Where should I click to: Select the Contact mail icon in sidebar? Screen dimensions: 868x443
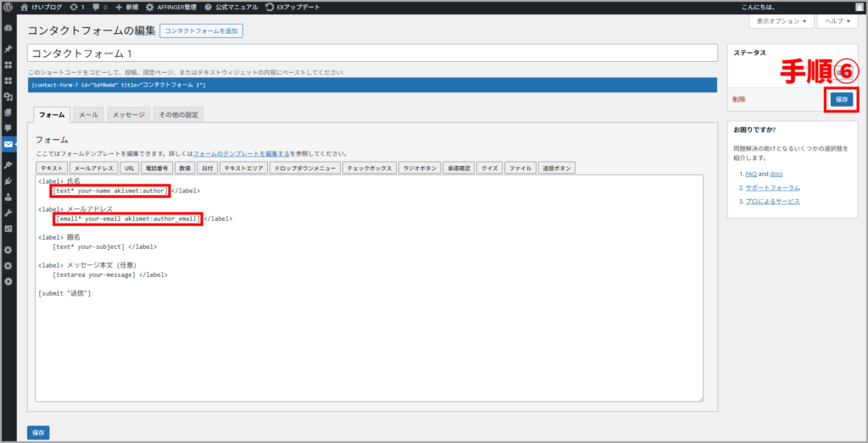tap(8, 144)
